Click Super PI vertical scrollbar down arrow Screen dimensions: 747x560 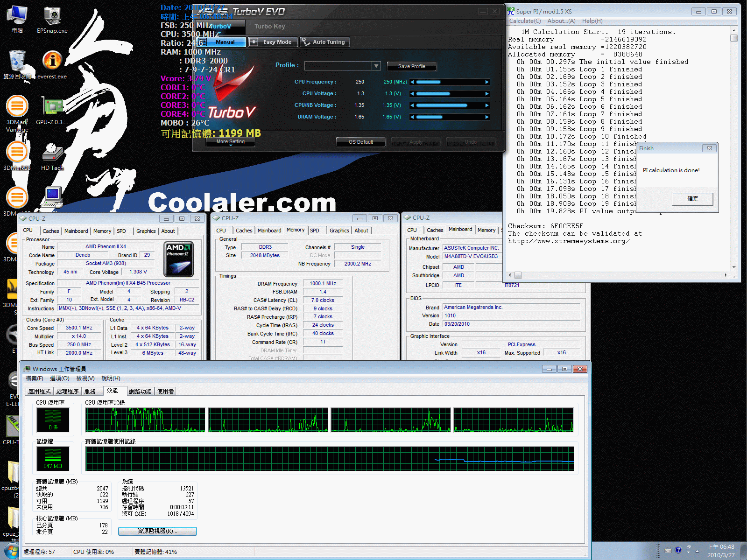tap(734, 267)
